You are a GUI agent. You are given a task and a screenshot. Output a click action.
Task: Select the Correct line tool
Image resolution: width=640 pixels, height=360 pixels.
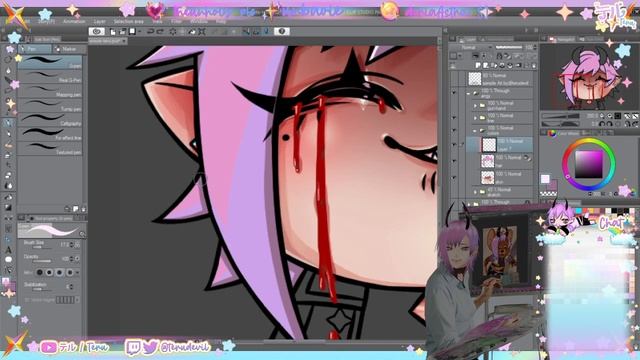(8, 270)
